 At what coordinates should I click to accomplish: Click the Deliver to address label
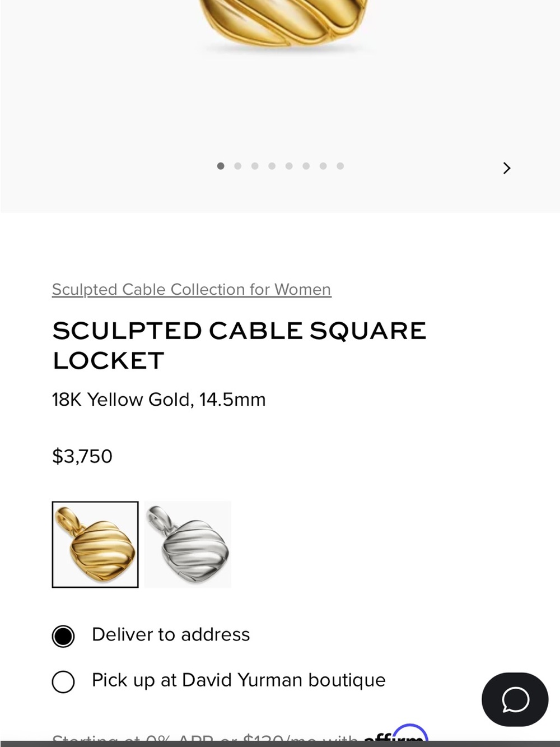click(171, 634)
